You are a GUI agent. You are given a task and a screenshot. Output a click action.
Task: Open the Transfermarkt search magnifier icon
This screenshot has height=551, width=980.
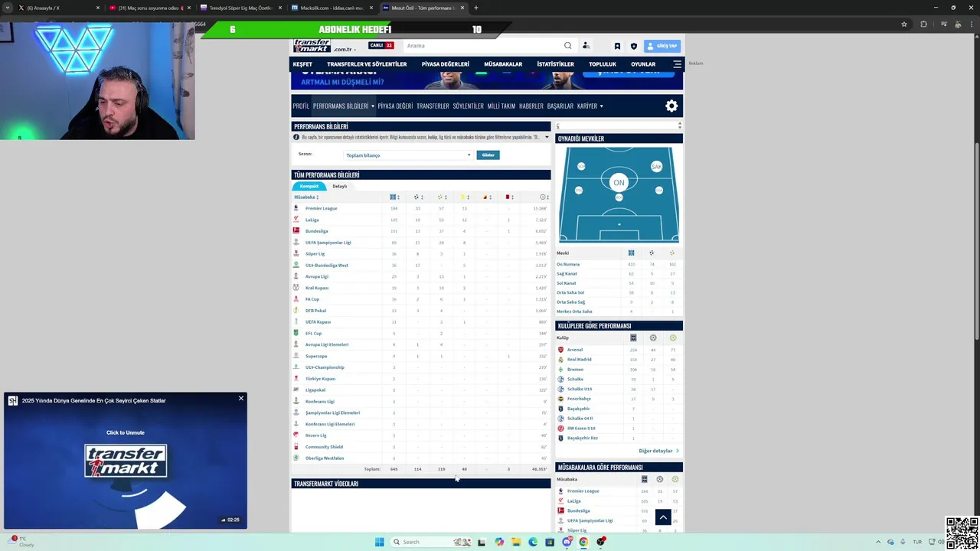pos(567,46)
